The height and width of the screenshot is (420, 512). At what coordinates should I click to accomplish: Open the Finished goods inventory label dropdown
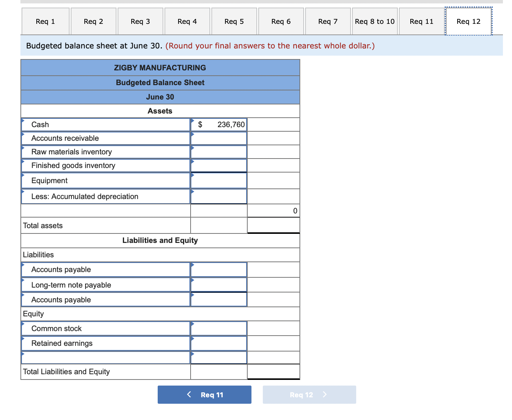(x=106, y=165)
